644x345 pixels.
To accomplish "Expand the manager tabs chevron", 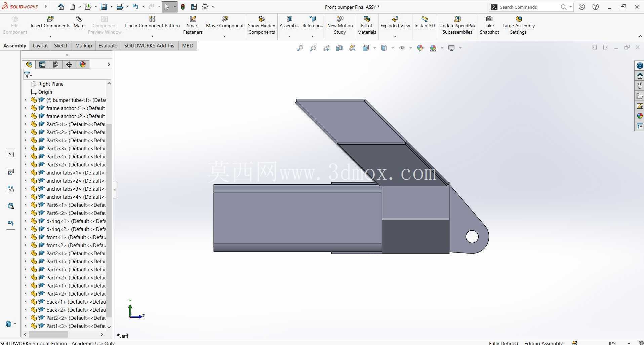I will click(x=109, y=64).
